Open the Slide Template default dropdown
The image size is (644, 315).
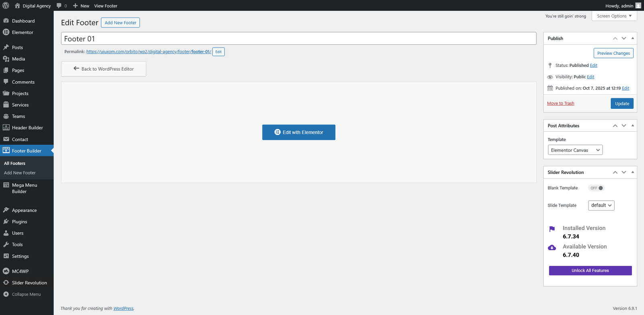(x=601, y=205)
